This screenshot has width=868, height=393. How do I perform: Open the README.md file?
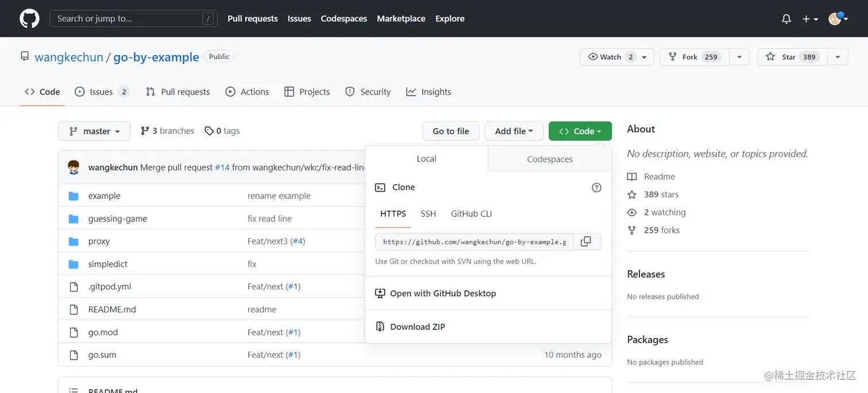(112, 309)
